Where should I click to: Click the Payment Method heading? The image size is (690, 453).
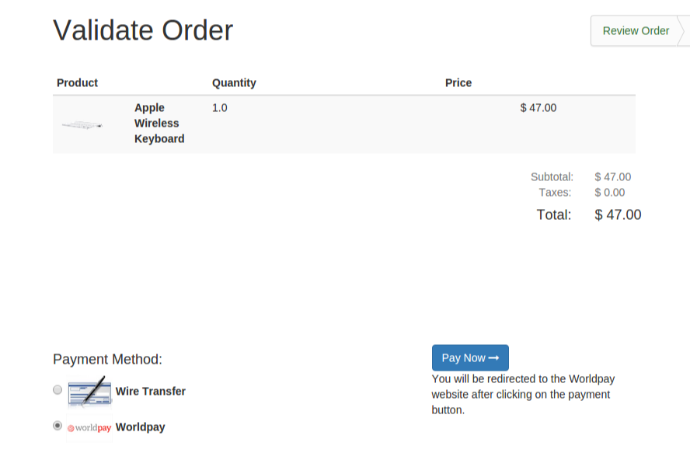point(107,359)
